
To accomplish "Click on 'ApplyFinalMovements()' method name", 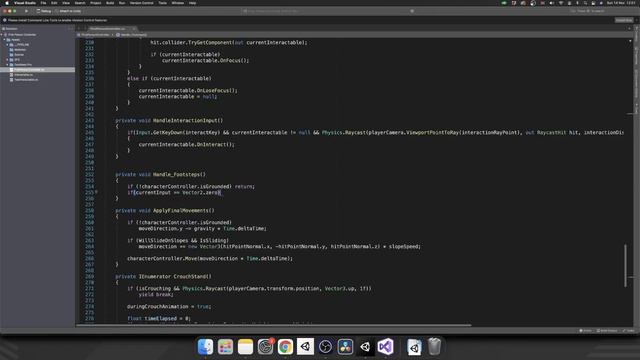I will pos(183,210).
